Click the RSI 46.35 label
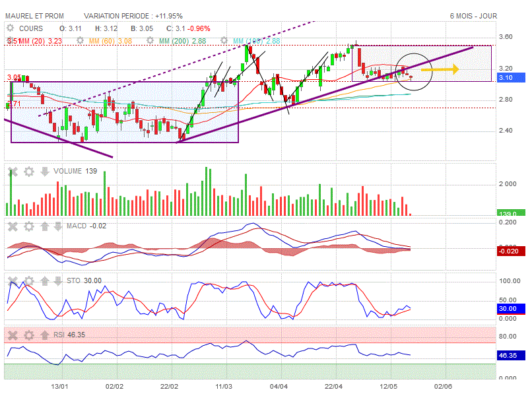This screenshot has width=532, height=394. tap(69, 335)
